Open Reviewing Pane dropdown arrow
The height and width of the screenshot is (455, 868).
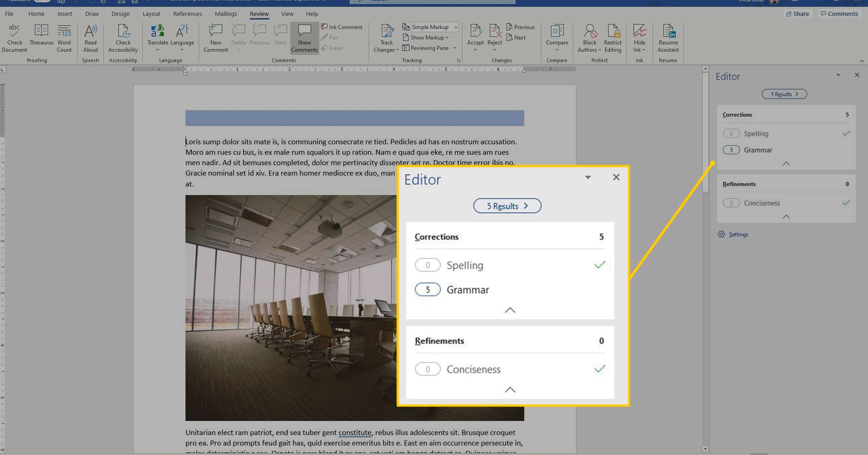454,48
